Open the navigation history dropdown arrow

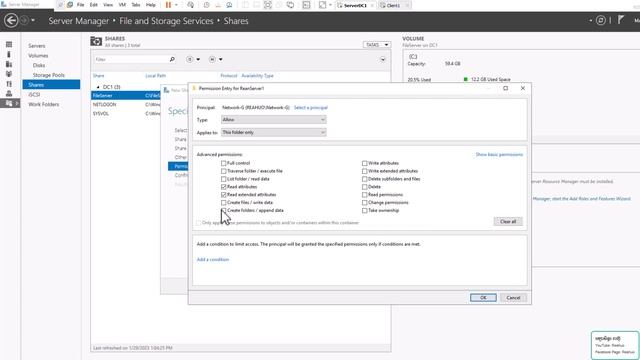pyautogui.click(x=33, y=20)
